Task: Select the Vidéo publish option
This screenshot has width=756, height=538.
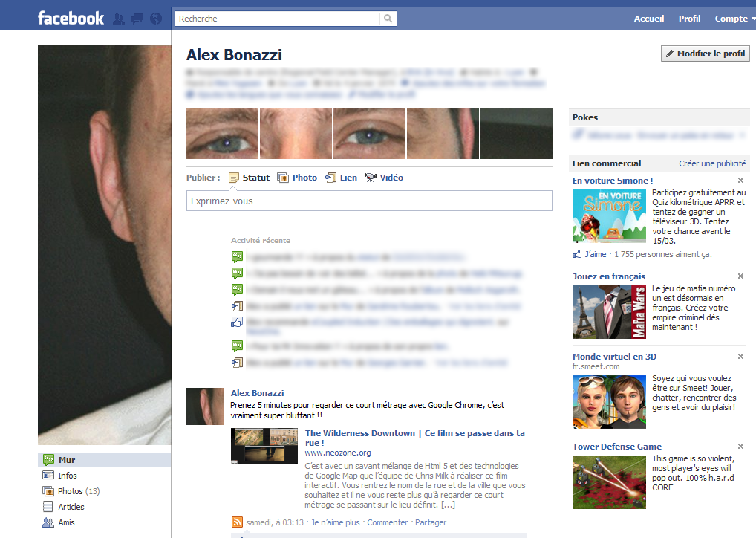Action: [385, 178]
